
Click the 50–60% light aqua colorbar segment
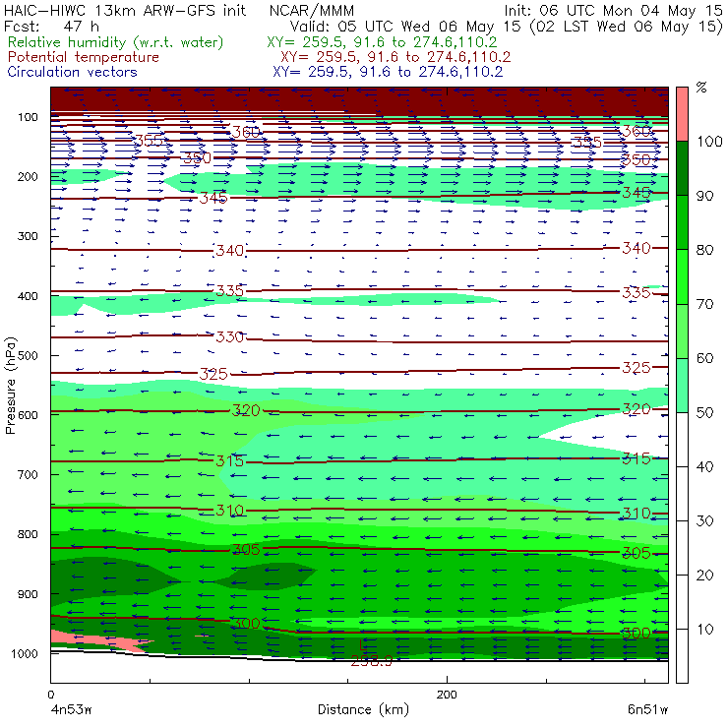682,386
